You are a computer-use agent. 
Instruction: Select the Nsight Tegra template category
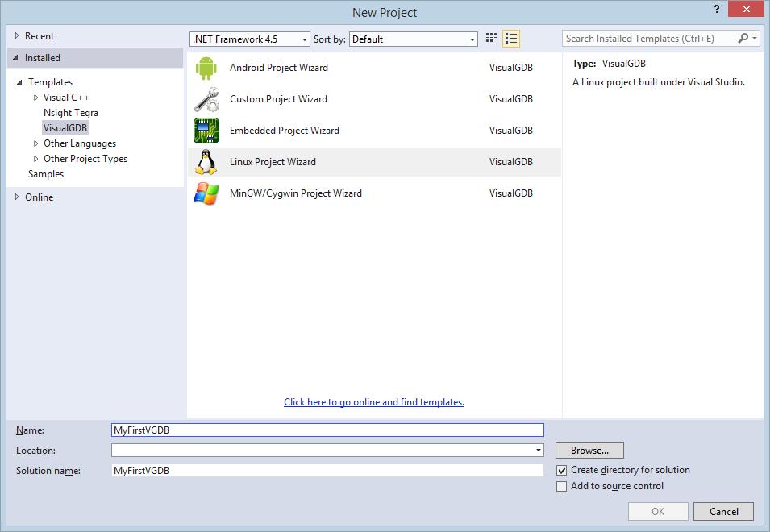71,113
